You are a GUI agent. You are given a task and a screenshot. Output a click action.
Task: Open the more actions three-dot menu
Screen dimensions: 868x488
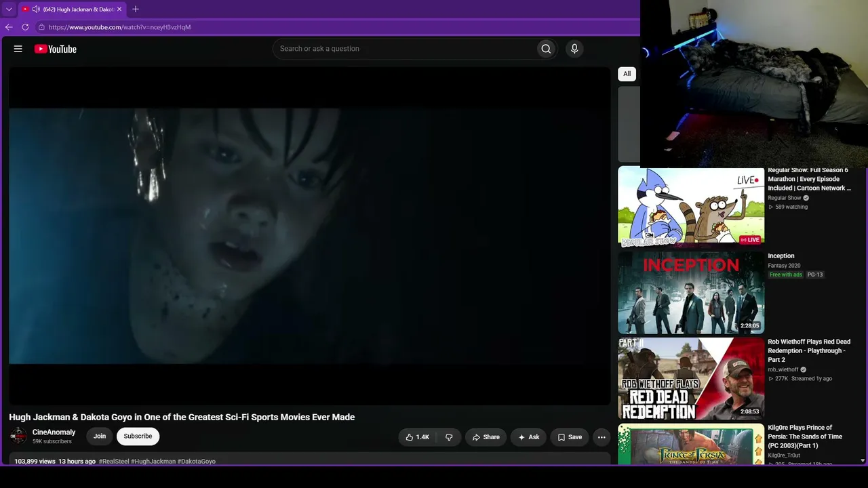point(601,437)
